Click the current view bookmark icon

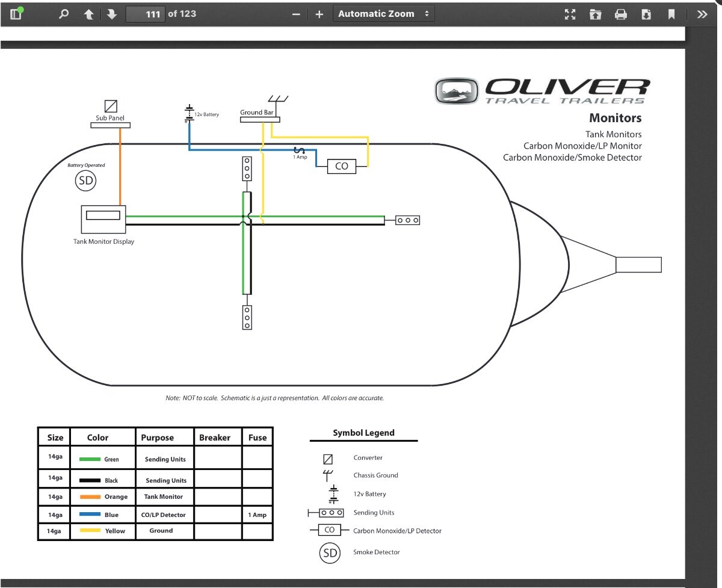pyautogui.click(x=671, y=14)
